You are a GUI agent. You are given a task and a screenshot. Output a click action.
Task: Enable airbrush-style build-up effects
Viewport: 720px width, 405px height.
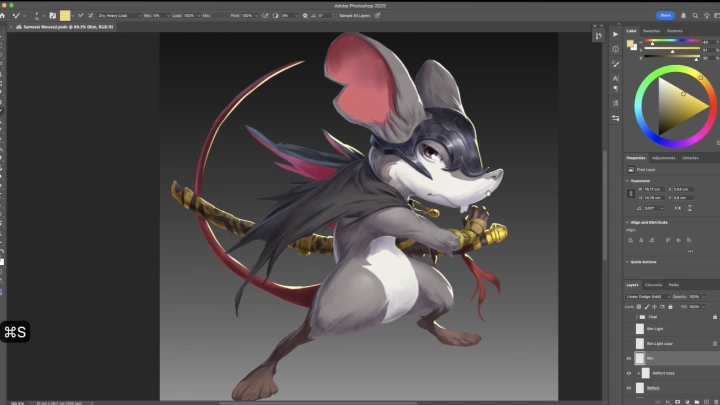265,16
